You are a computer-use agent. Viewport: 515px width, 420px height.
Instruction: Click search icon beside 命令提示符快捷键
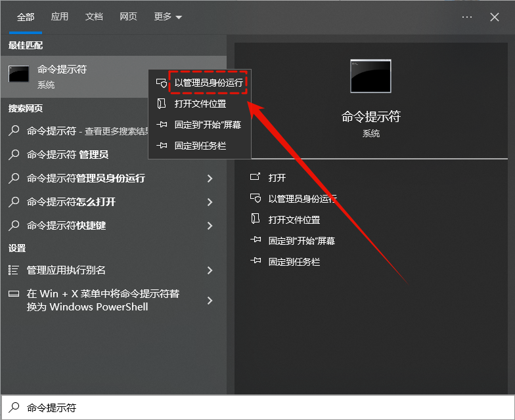coord(14,225)
